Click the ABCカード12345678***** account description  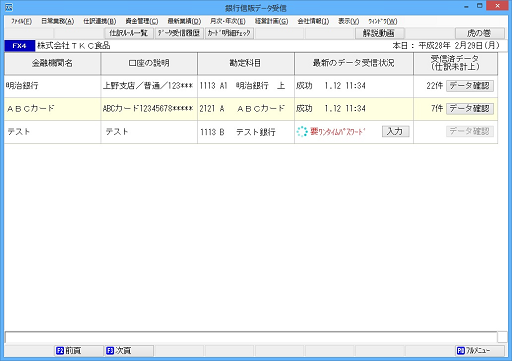149,109
